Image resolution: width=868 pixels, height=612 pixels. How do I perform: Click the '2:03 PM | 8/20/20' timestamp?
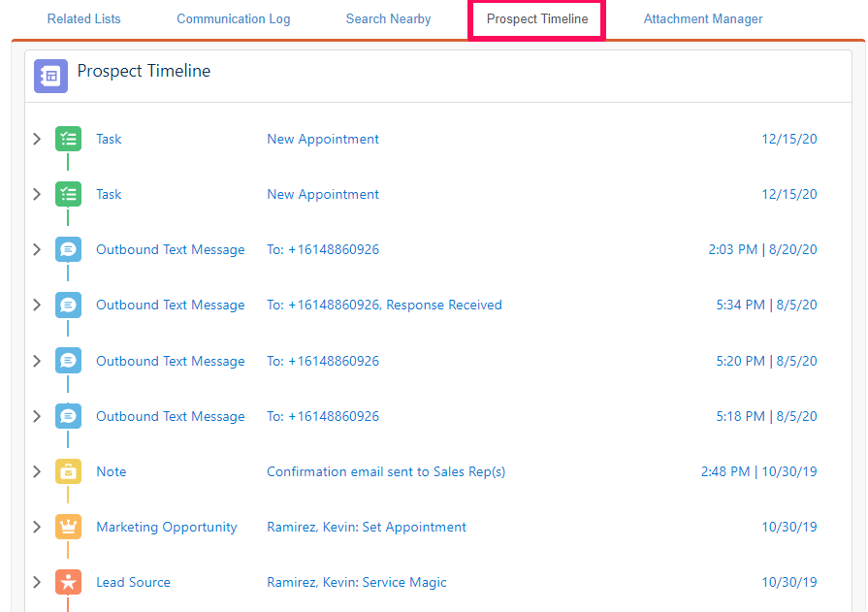click(763, 250)
